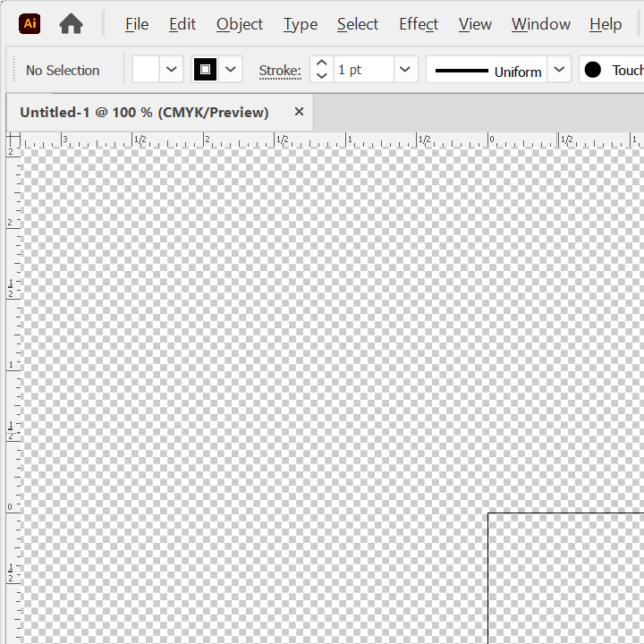Expand the Uniform profile dropdown arrow
The image size is (644, 644).
[559, 70]
